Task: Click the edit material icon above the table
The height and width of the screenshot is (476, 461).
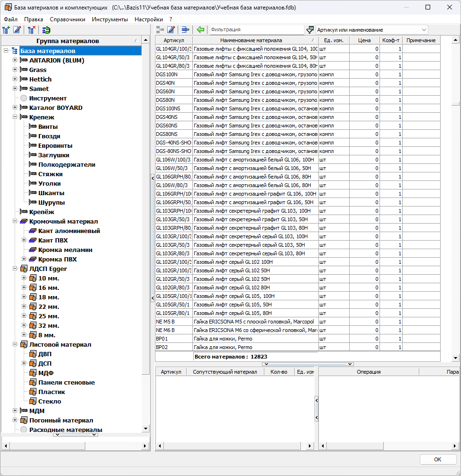Action: (x=172, y=30)
